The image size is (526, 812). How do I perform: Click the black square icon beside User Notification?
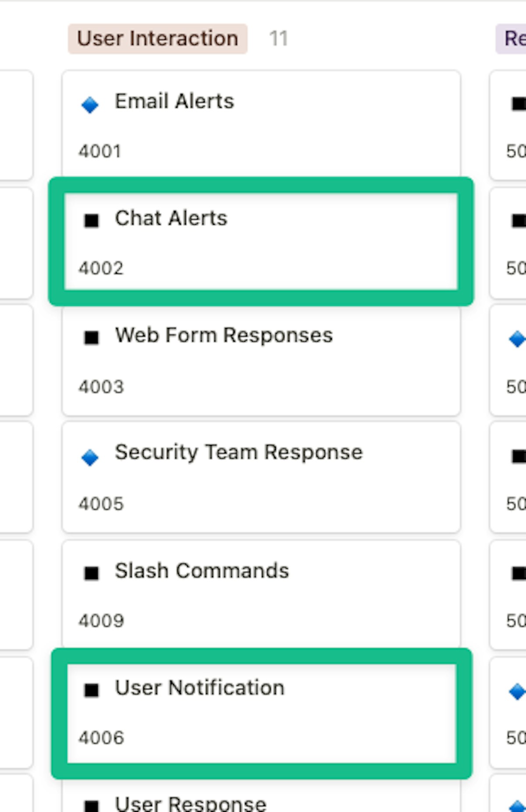click(91, 690)
